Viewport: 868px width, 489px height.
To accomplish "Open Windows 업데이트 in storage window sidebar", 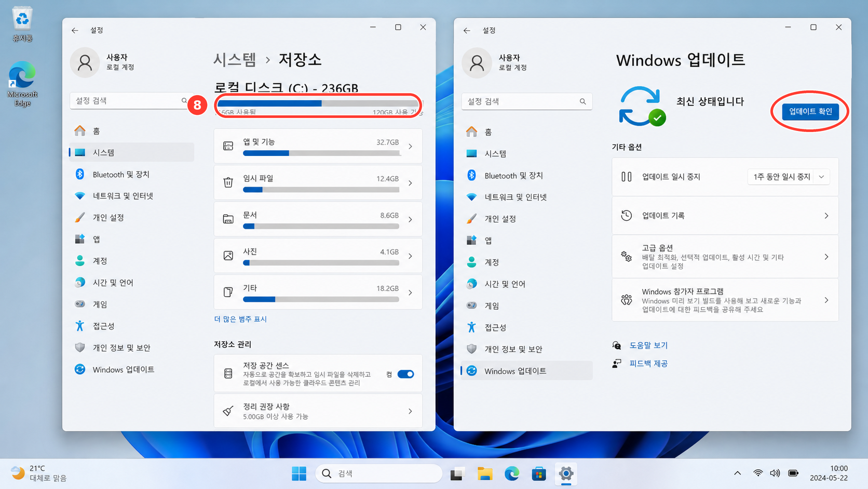I will coord(131,369).
